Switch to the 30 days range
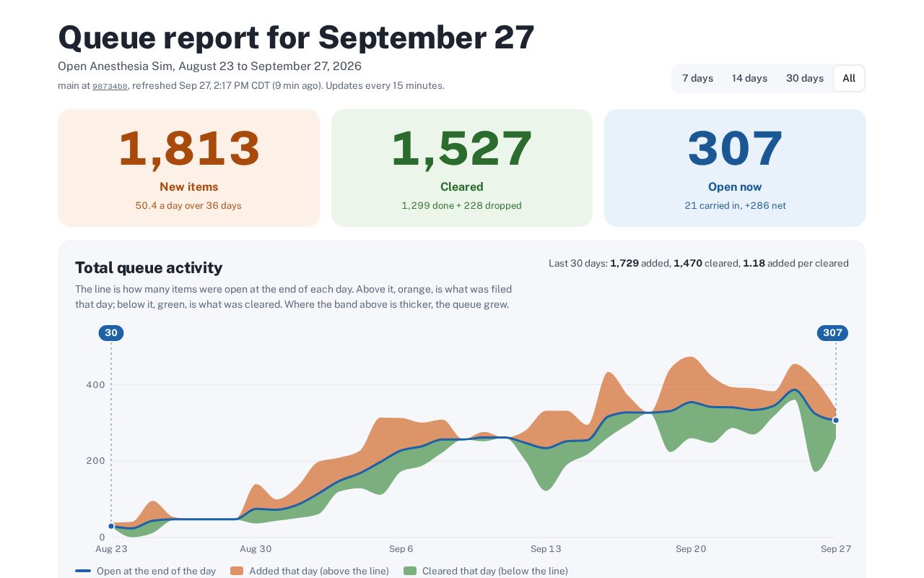 804,78
